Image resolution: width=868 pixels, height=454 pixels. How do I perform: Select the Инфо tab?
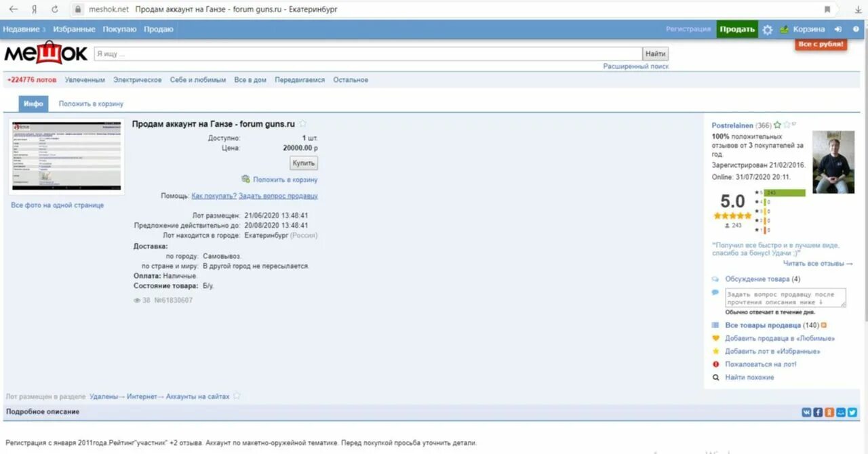pos(33,104)
